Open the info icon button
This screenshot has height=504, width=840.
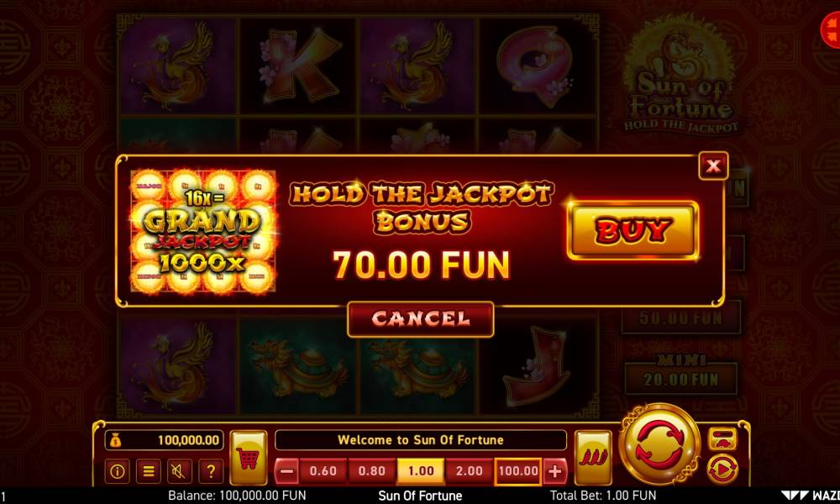117,471
